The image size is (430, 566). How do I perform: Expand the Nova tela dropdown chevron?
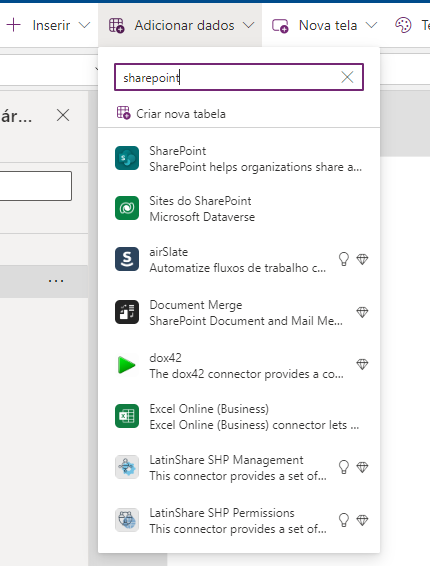coord(371,25)
